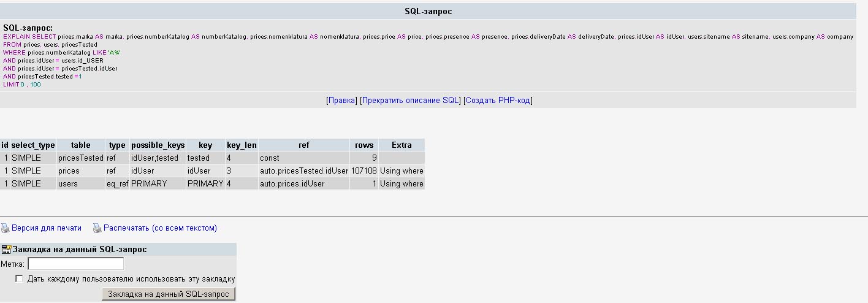This screenshot has width=868, height=303.
Task: Open the Правка edit link
Action: tap(341, 100)
